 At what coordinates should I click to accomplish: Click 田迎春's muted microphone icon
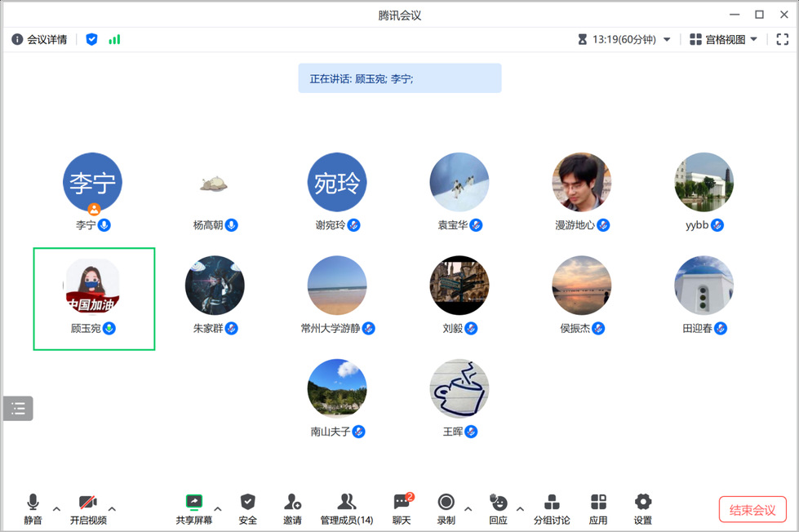click(x=721, y=328)
